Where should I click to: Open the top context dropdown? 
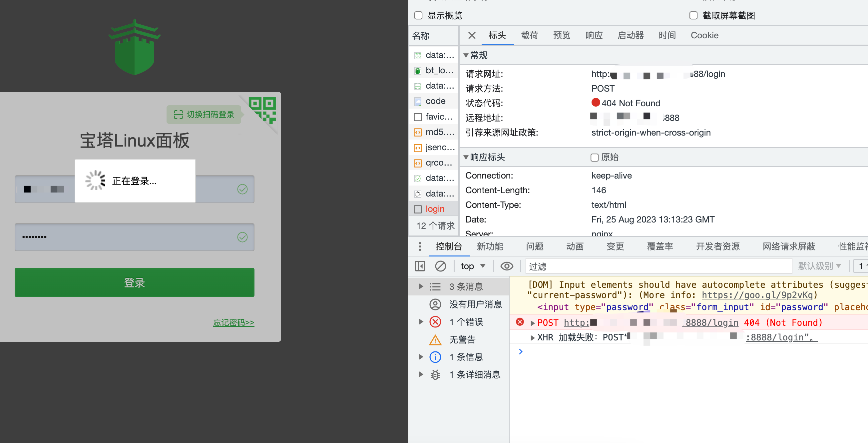(x=473, y=266)
